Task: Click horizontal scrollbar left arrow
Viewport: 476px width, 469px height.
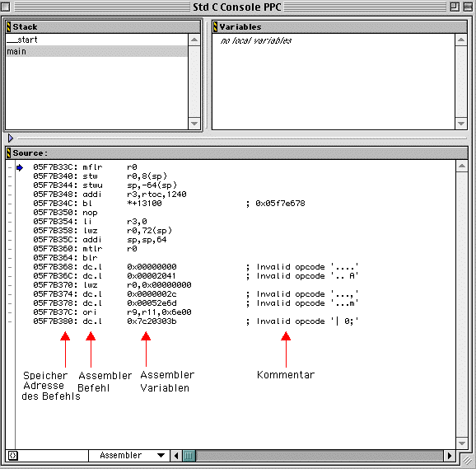Action: tap(176, 456)
